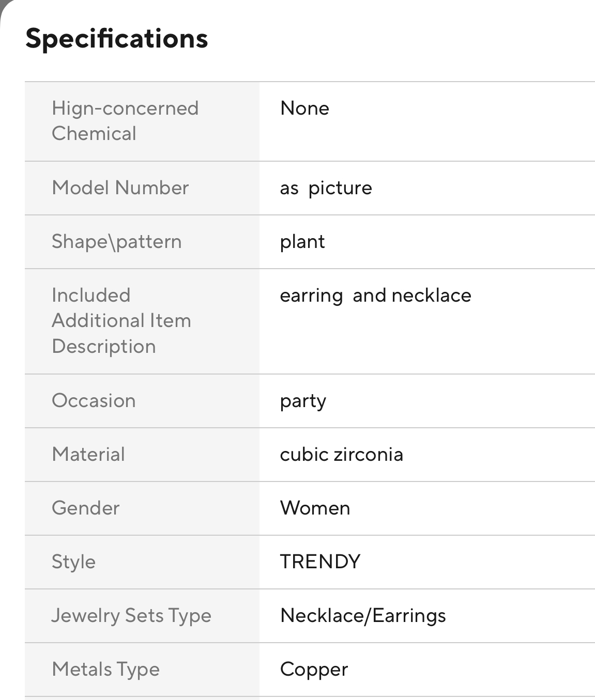Select the 'plant' pattern value
This screenshot has width=595, height=700.
302,242
